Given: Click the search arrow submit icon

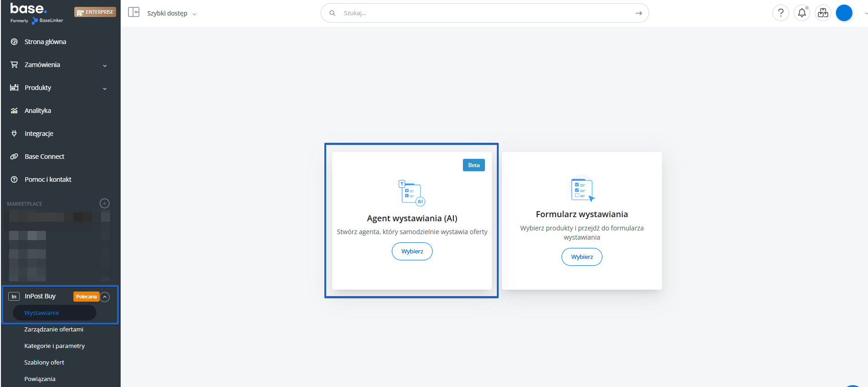Looking at the screenshot, I should coord(638,13).
